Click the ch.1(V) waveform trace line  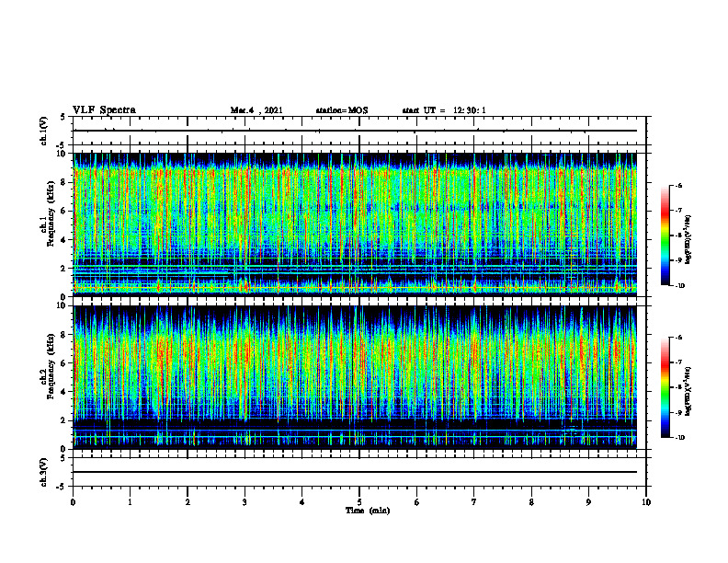pyautogui.click(x=355, y=131)
